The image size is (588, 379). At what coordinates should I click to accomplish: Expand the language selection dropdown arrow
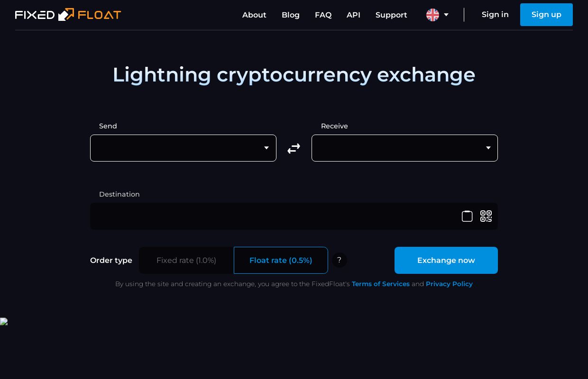[446, 15]
